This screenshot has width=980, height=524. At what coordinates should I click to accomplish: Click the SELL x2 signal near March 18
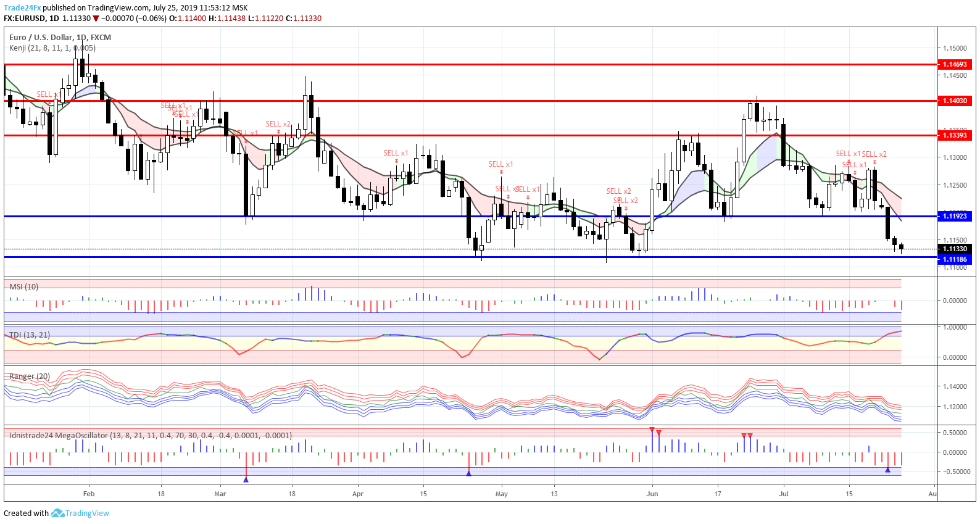click(x=278, y=124)
